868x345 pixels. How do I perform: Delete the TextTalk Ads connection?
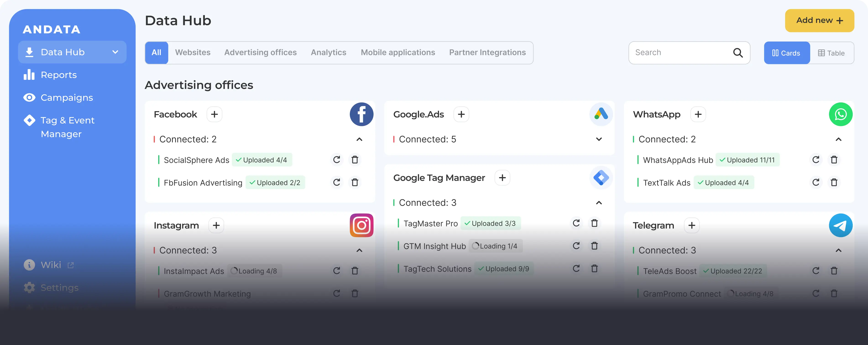[834, 182]
